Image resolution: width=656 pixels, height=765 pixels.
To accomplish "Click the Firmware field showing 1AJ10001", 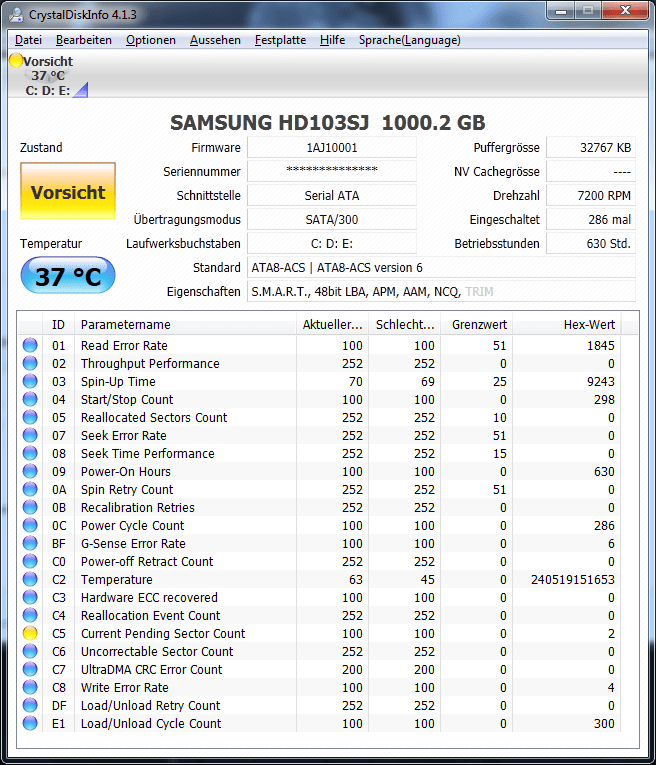I will [x=332, y=147].
